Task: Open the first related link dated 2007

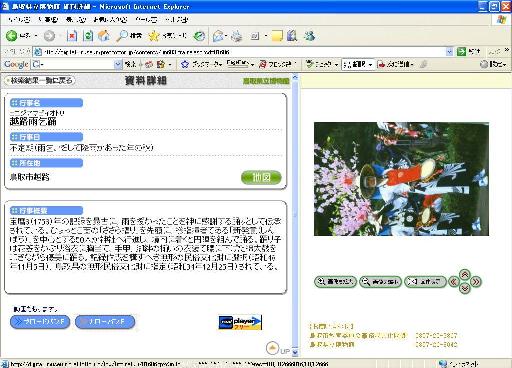Action: click(x=358, y=335)
